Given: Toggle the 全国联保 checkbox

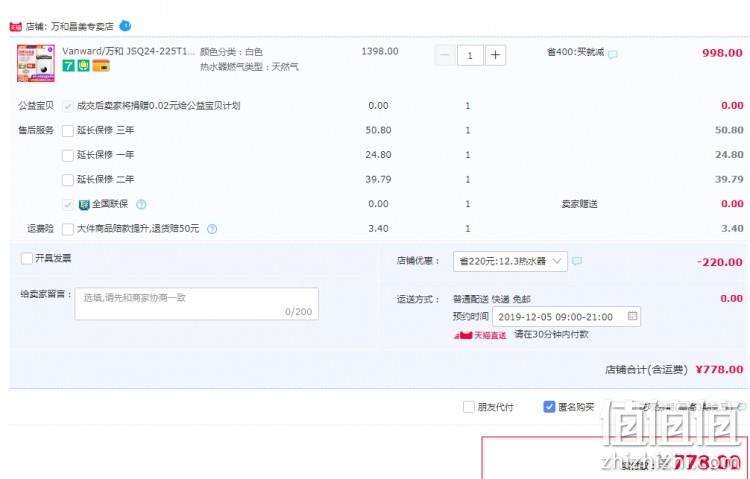Looking at the screenshot, I should coord(68,205).
